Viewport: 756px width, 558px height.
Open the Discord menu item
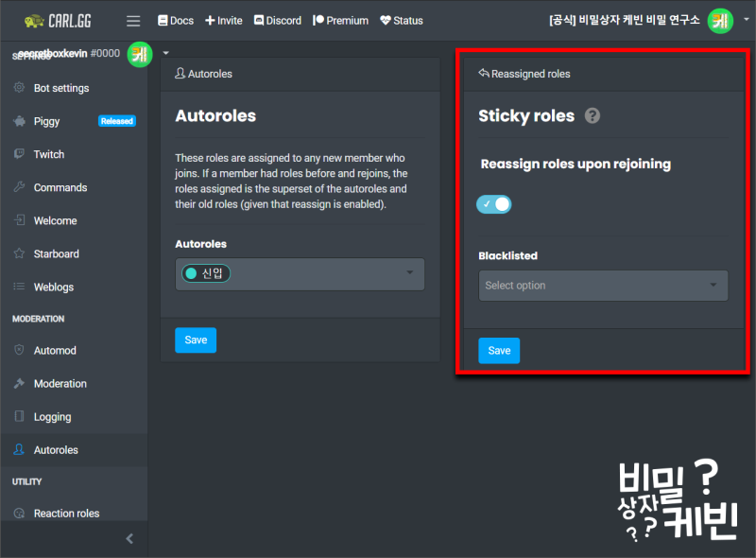click(278, 21)
